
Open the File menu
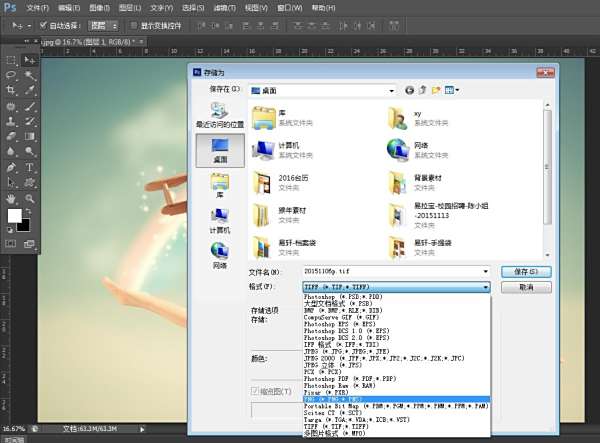38,8
